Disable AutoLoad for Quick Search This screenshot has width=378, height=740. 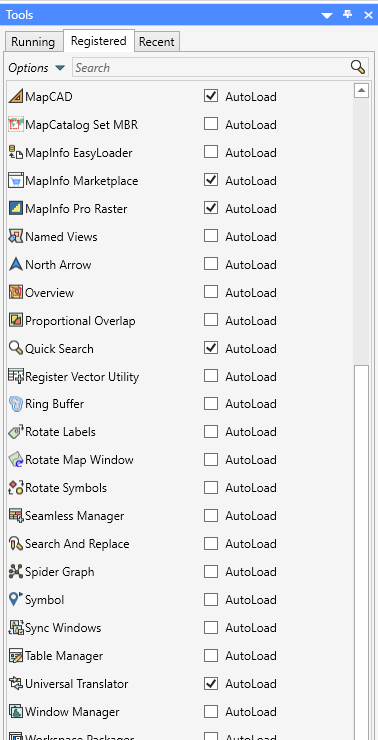point(211,348)
